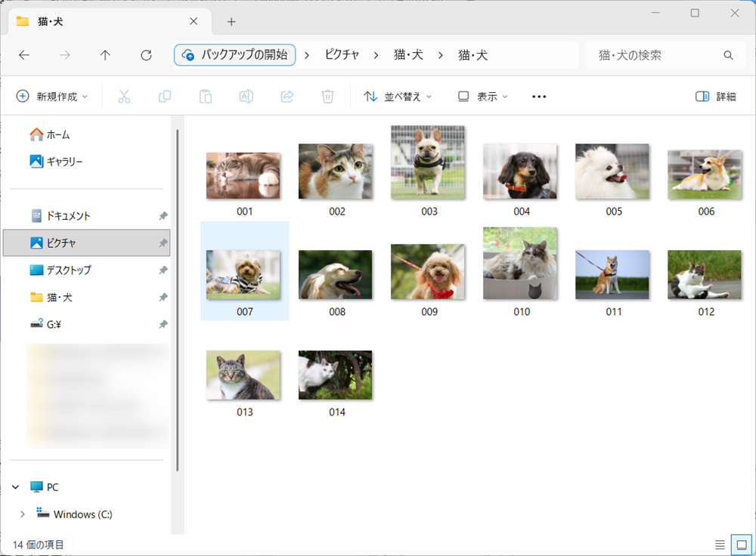Viewport: 756px width, 556px height.
Task: Expand Windows (C:) in the navigation tree
Action: pos(23,514)
